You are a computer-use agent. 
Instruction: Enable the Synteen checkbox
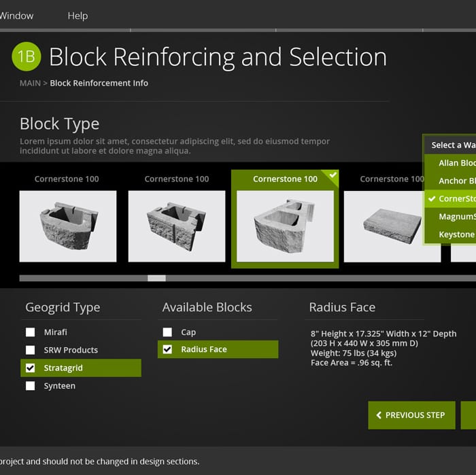coord(31,386)
